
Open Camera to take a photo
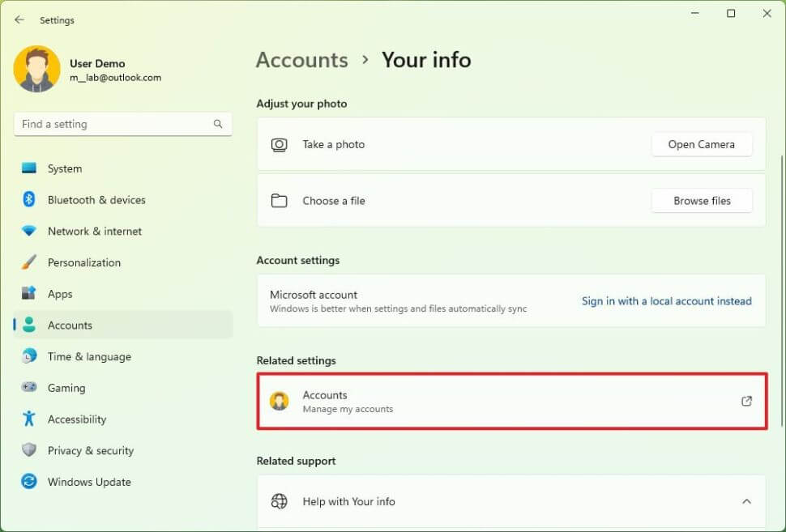coord(701,144)
